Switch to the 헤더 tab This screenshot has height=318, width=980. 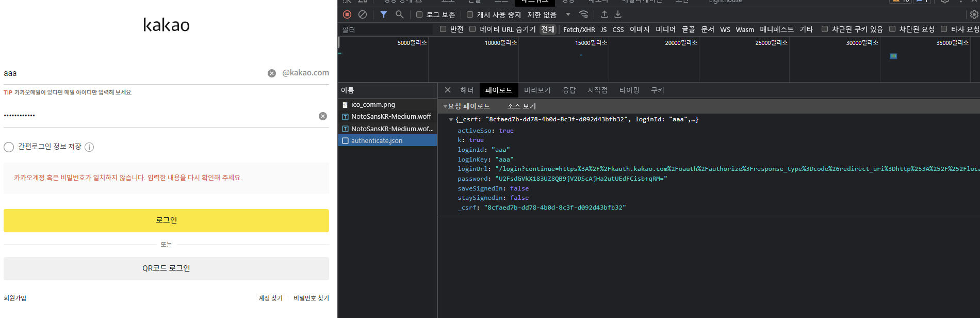tap(467, 90)
